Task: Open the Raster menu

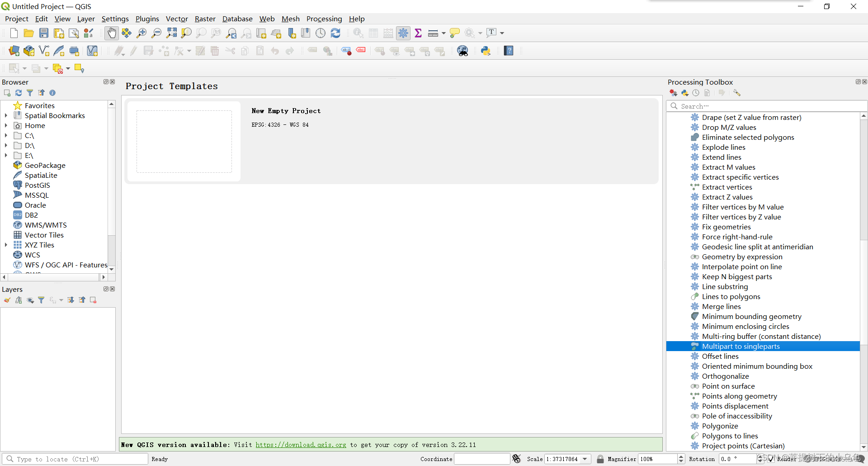Action: [x=205, y=19]
